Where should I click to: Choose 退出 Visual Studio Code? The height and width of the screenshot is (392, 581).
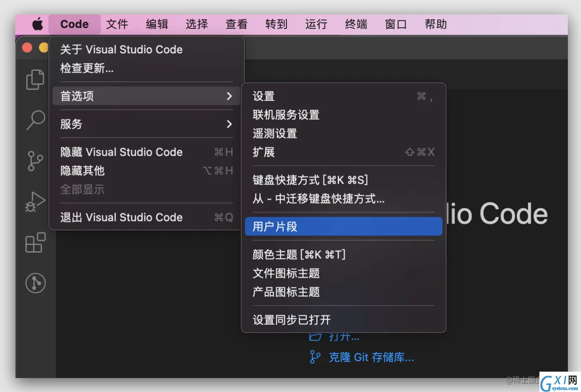146,217
